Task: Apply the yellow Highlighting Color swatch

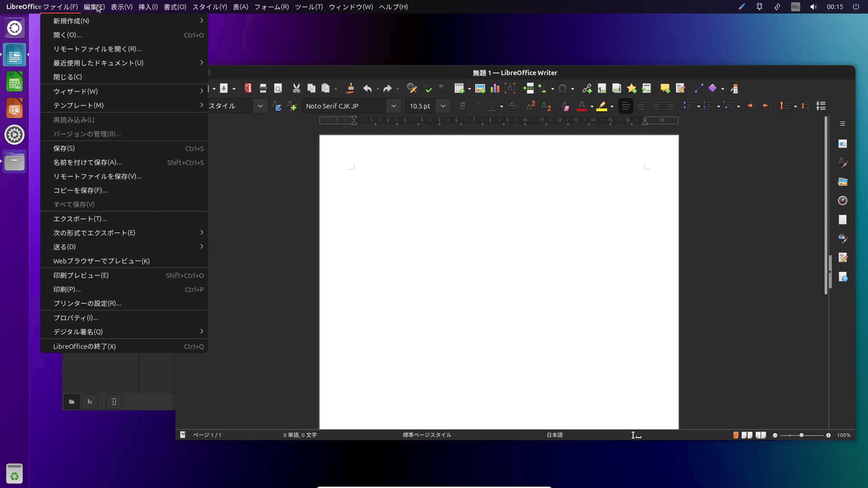Action: (x=602, y=106)
